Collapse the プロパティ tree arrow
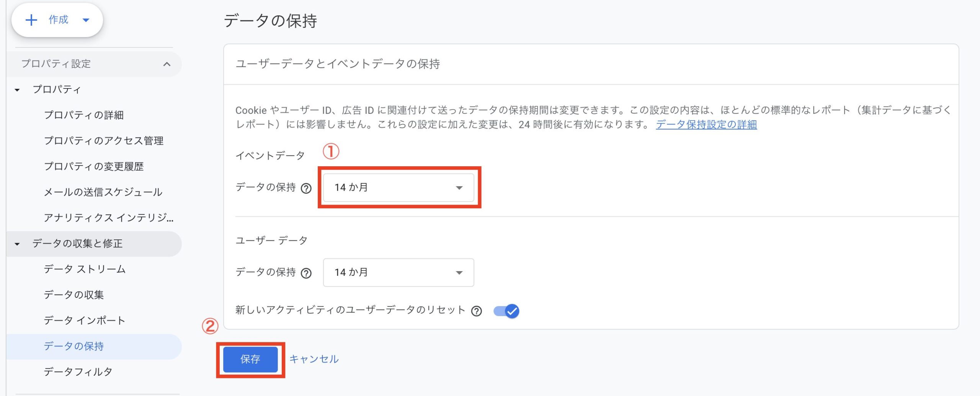 click(17, 90)
